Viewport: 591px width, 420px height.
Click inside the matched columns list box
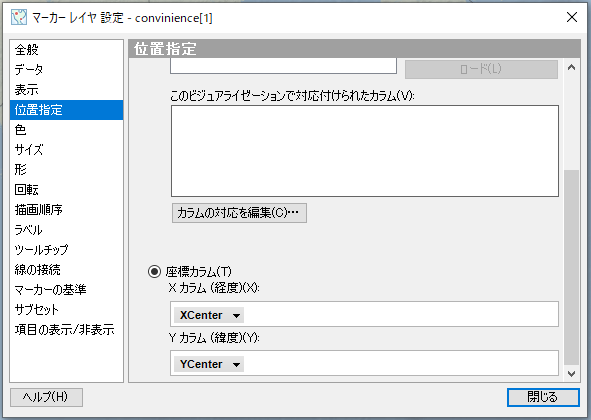tap(364, 151)
